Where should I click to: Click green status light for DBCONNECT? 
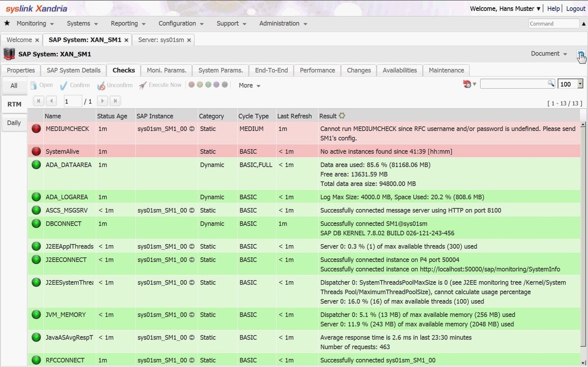tap(36, 223)
